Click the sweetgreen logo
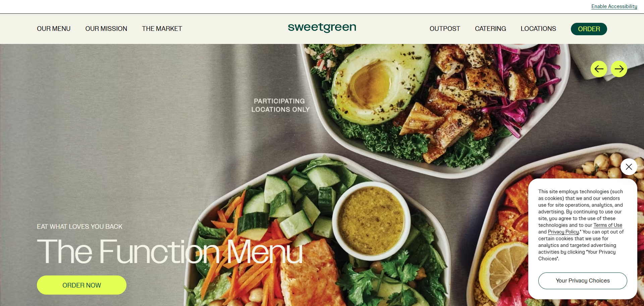Image resolution: width=644 pixels, height=306 pixels. tap(322, 28)
